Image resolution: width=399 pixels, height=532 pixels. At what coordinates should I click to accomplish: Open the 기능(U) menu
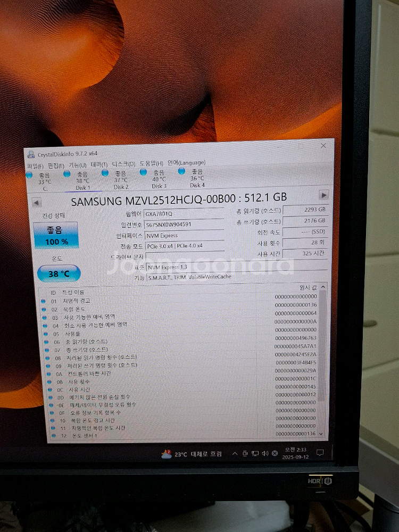coord(77,165)
